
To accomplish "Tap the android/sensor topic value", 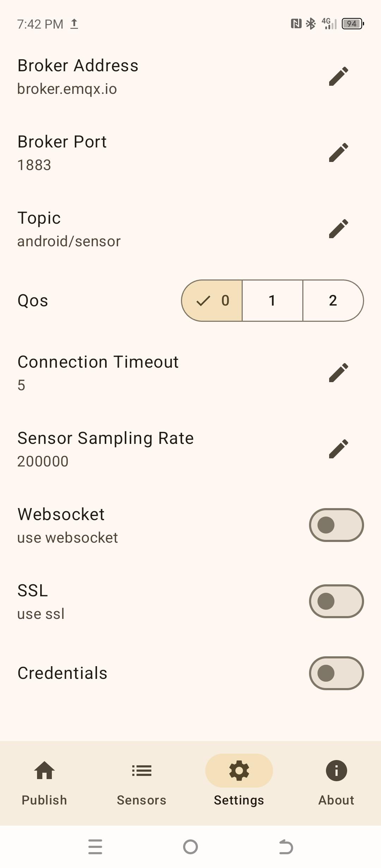I will click(x=69, y=241).
